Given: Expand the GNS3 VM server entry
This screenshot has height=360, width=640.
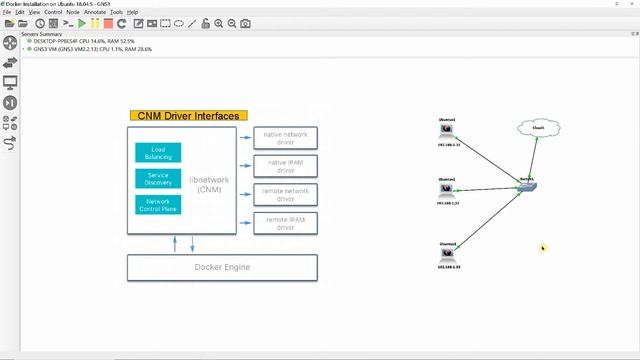Looking at the screenshot, I should click(x=23, y=49).
